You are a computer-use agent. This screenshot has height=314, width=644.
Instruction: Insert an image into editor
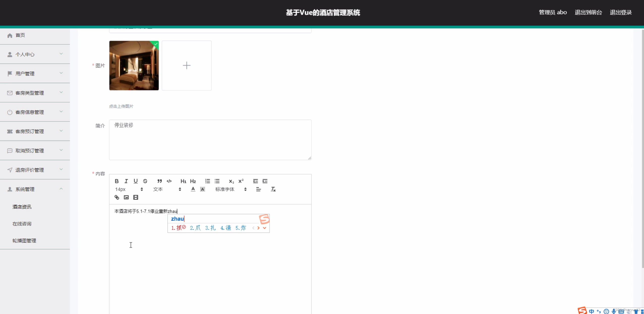tap(126, 197)
